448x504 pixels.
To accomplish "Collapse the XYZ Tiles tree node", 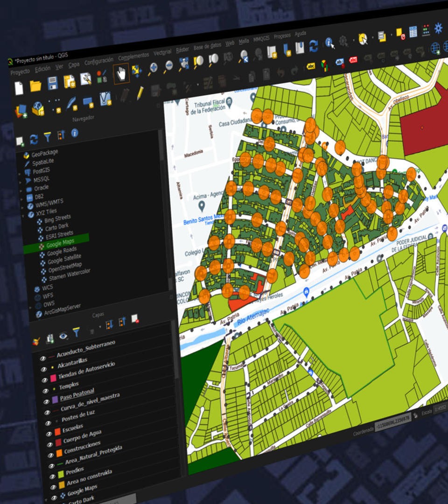I will click(x=23, y=216).
